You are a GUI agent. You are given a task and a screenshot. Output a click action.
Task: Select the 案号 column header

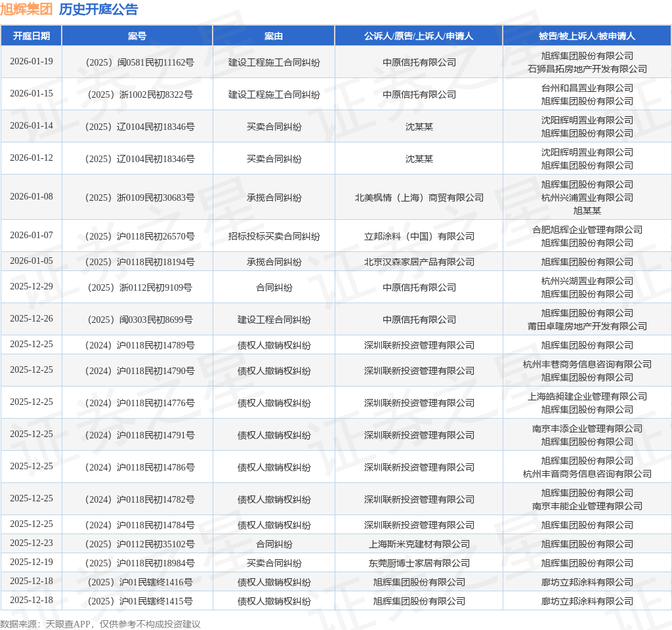pos(137,36)
